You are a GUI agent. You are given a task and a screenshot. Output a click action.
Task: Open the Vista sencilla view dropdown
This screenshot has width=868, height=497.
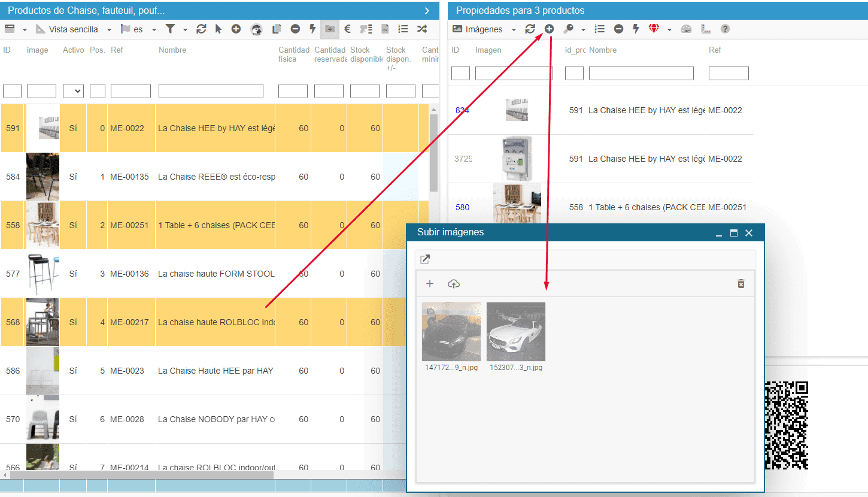tap(74, 29)
